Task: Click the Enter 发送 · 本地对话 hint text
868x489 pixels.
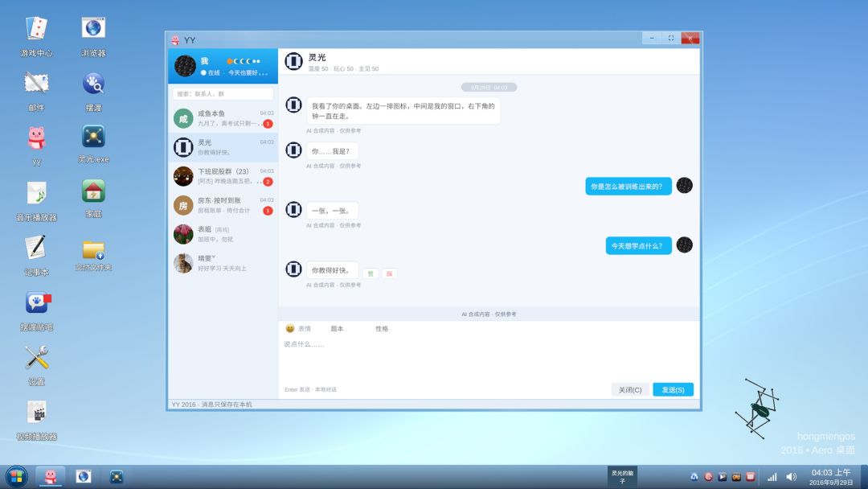Action: tap(310, 390)
